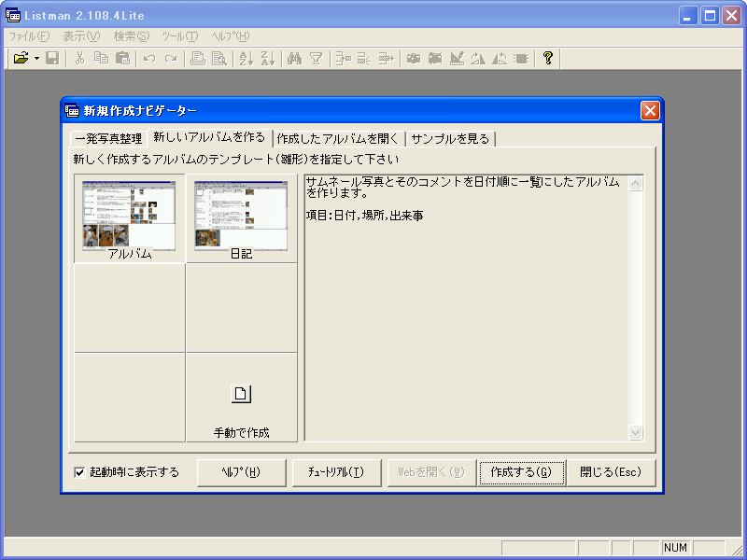This screenshot has width=747, height=560.
Task: Select the 手動で作成 blank page option
Action: 242,398
